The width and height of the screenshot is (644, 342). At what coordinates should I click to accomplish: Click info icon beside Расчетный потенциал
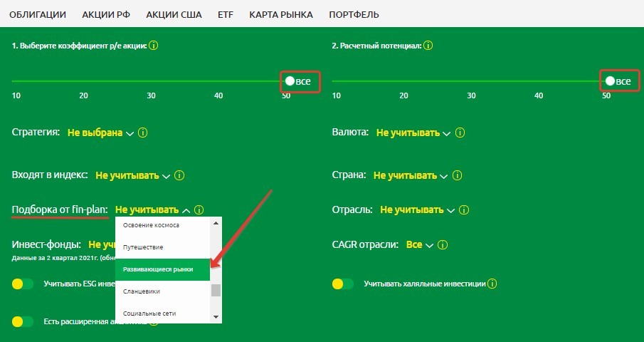coord(428,46)
